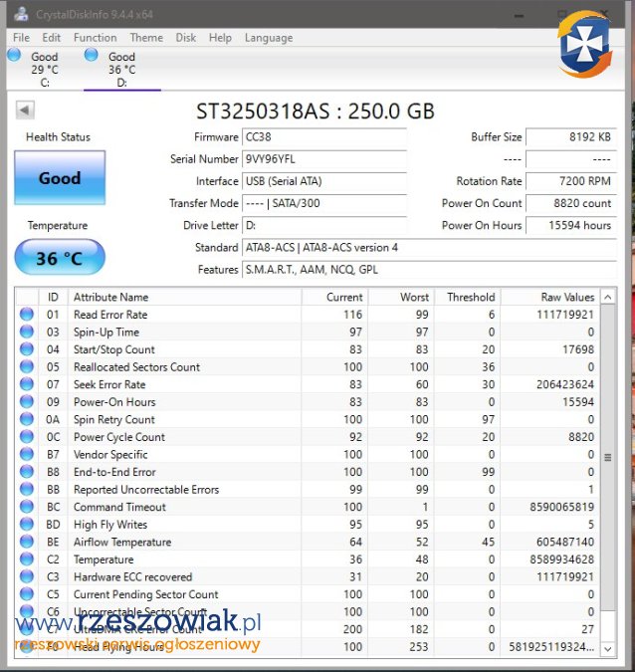Image resolution: width=635 pixels, height=672 pixels.
Task: Click the Transfer Mode field
Action: [x=324, y=203]
